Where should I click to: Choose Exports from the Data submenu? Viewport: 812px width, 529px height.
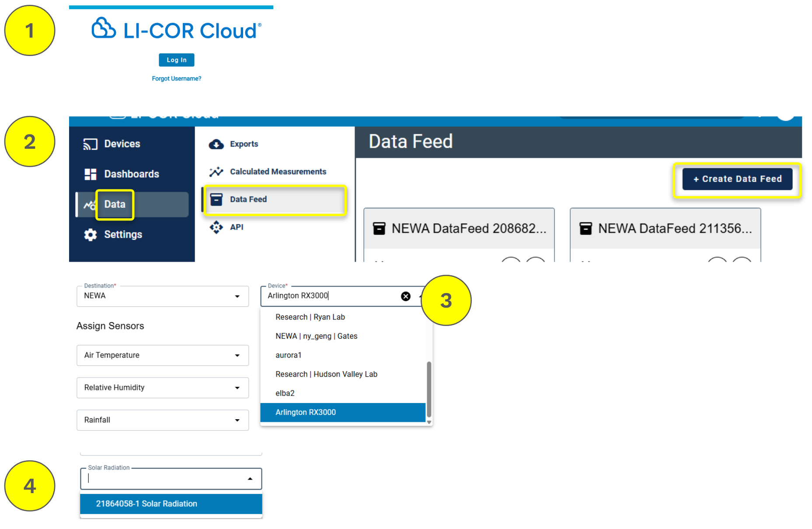[244, 144]
